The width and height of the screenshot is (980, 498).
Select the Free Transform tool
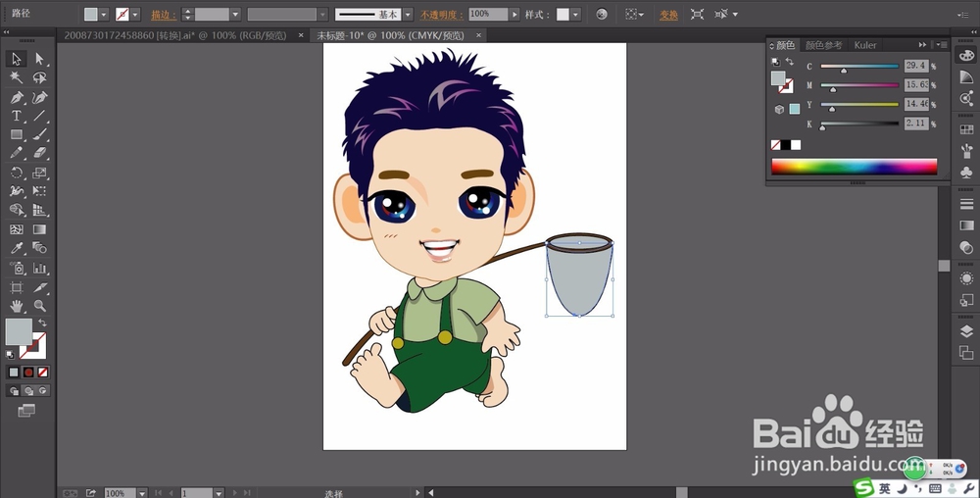point(39,190)
